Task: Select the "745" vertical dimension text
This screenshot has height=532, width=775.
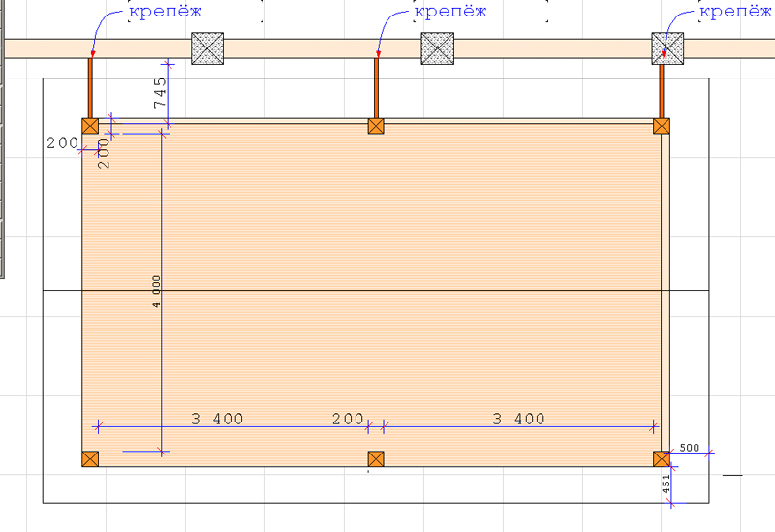Action: (160, 93)
